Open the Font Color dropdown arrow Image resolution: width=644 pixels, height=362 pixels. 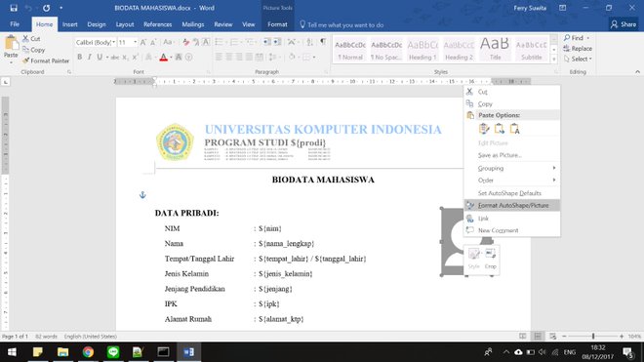(171, 58)
